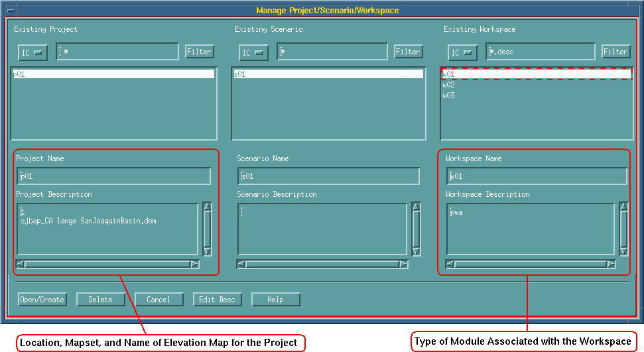Click Filter button for Existing Workspace
644x352 pixels.
coord(615,52)
